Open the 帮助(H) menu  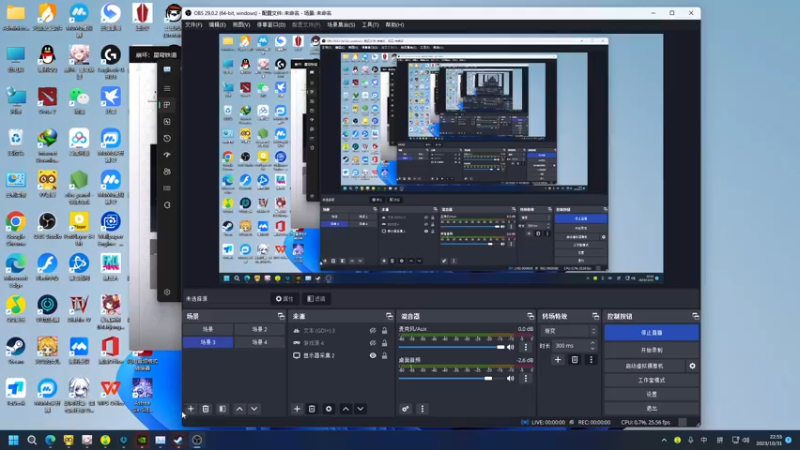tap(395, 24)
